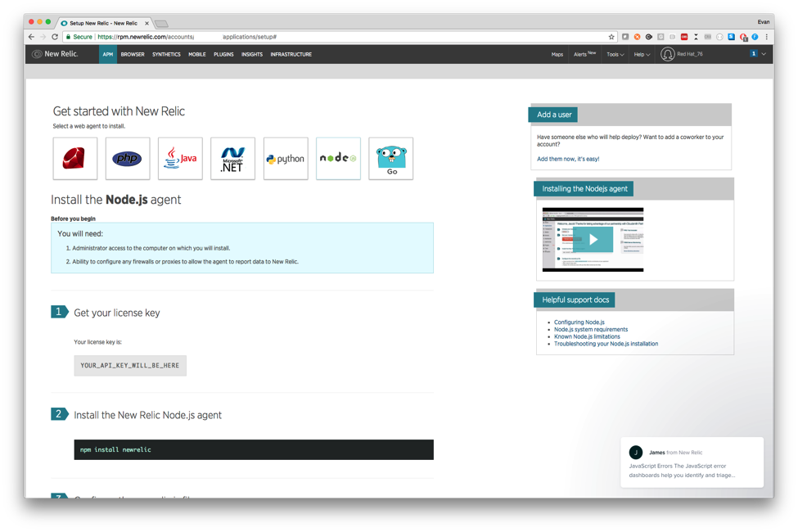This screenshot has width=798, height=532.
Task: Pick the Microsoft .NET agent icon
Action: coord(232,159)
